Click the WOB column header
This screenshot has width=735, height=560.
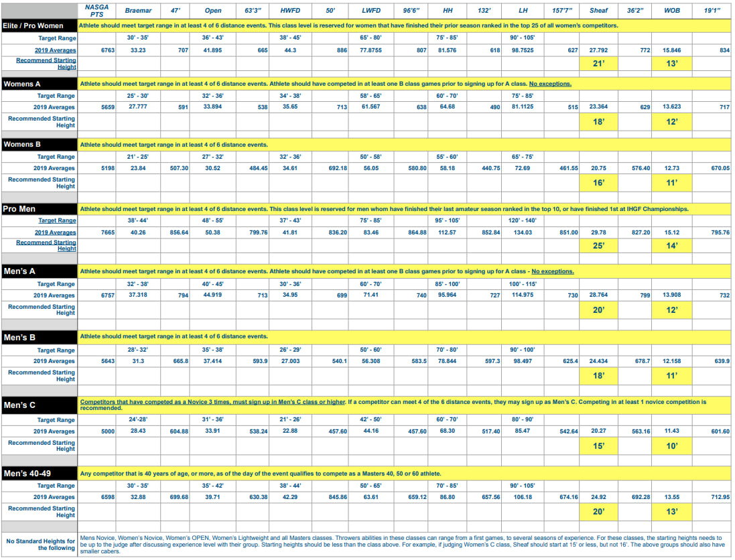(672, 11)
